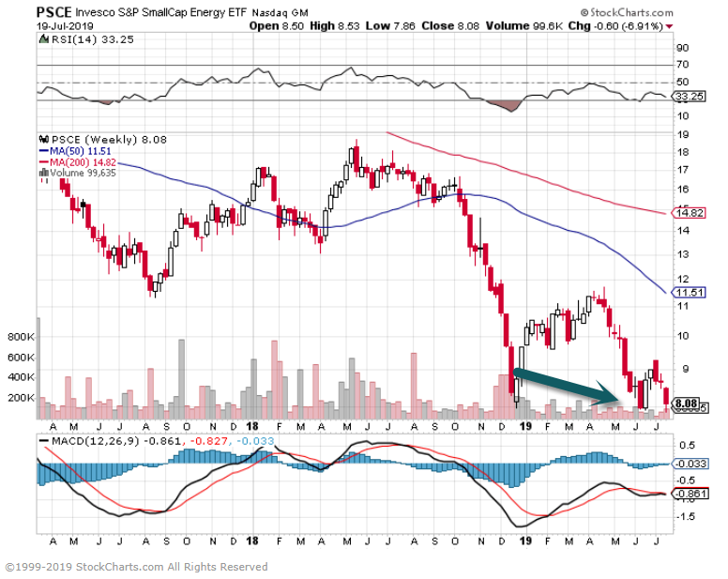Click the 18 year marker on price axis
The width and height of the screenshot is (728, 579).
pos(251,426)
